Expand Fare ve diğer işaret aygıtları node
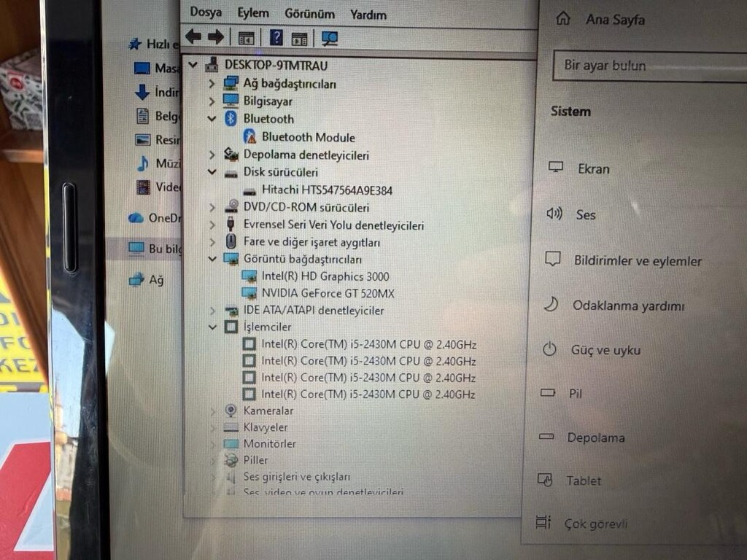 pos(212,242)
